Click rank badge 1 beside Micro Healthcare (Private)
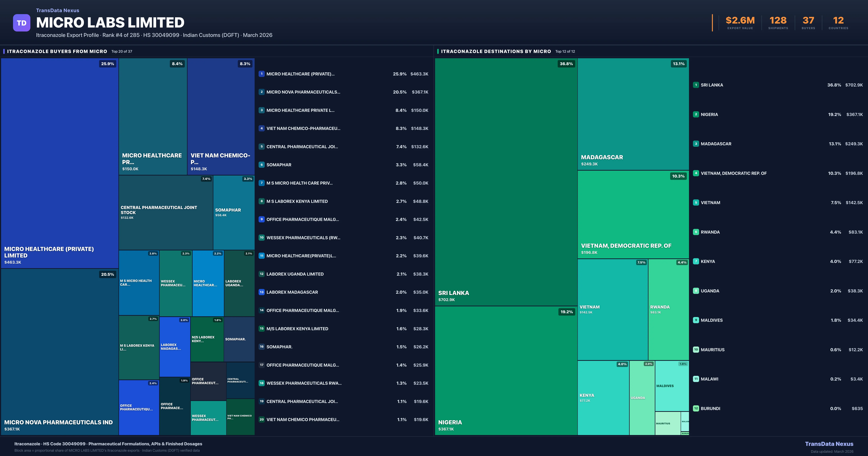The width and height of the screenshot is (868, 456). pos(261,74)
